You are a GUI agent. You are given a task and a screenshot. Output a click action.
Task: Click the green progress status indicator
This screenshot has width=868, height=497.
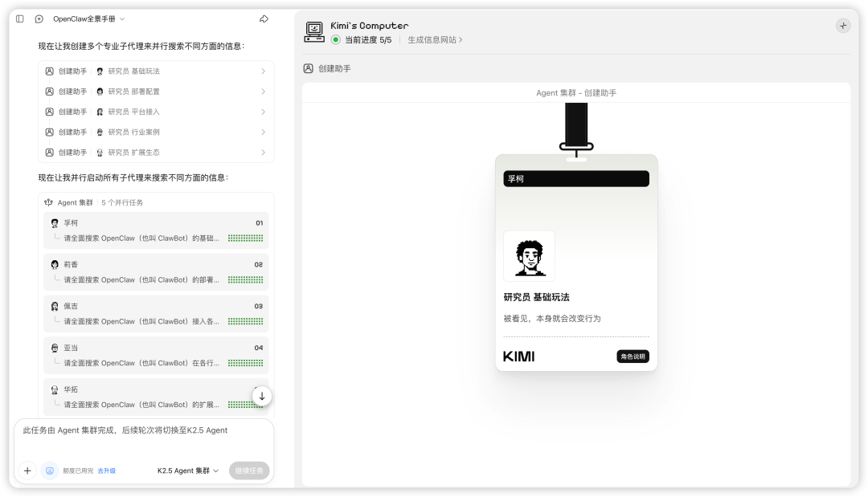coord(335,40)
